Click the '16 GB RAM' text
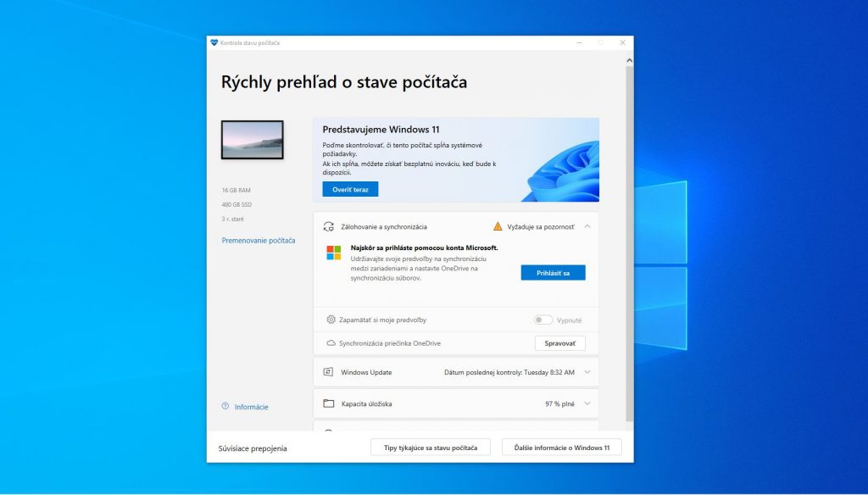Viewport: 868px width, 495px height. tap(236, 190)
